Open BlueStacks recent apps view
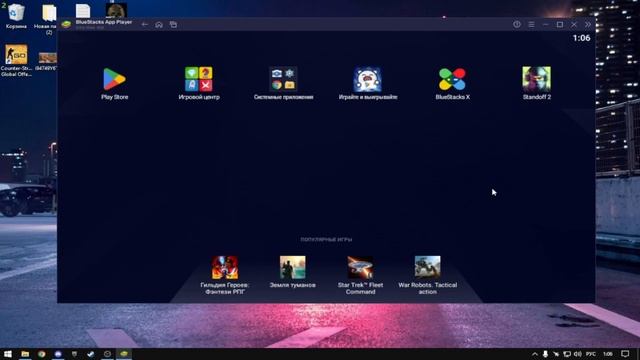The width and height of the screenshot is (640, 360). click(173, 24)
